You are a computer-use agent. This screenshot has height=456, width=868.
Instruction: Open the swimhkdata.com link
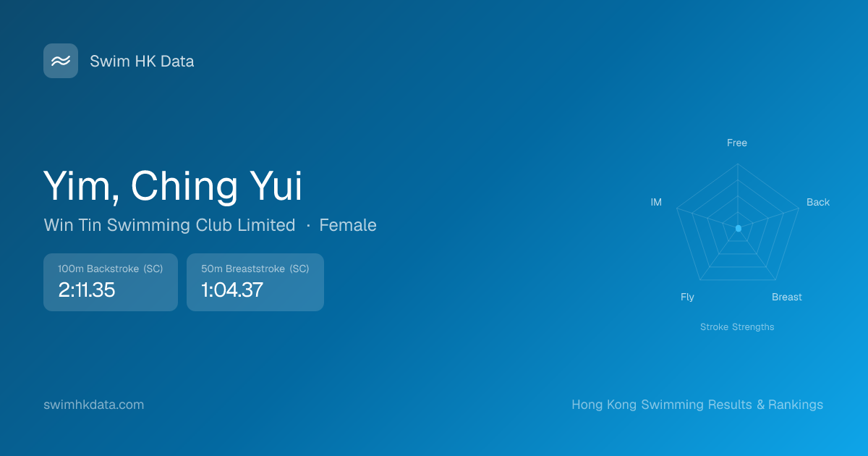coord(94,405)
